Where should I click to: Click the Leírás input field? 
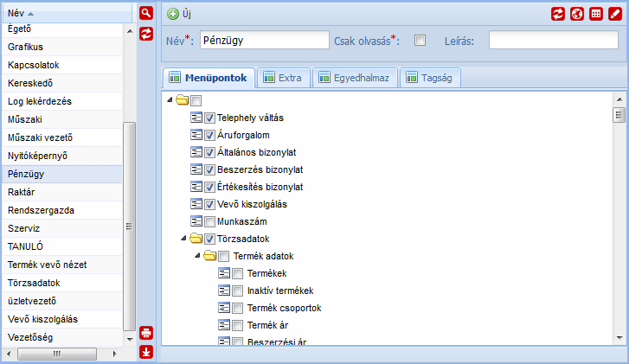coord(553,40)
